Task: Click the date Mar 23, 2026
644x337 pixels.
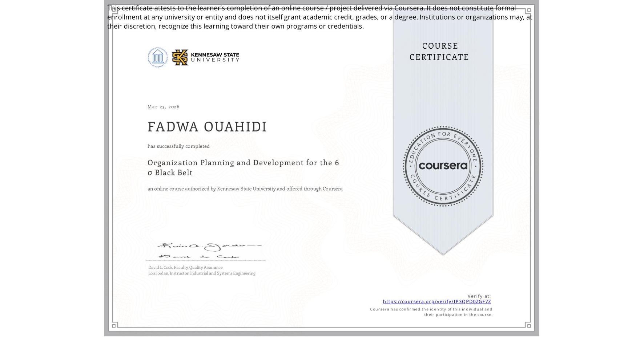Action: click(x=164, y=106)
